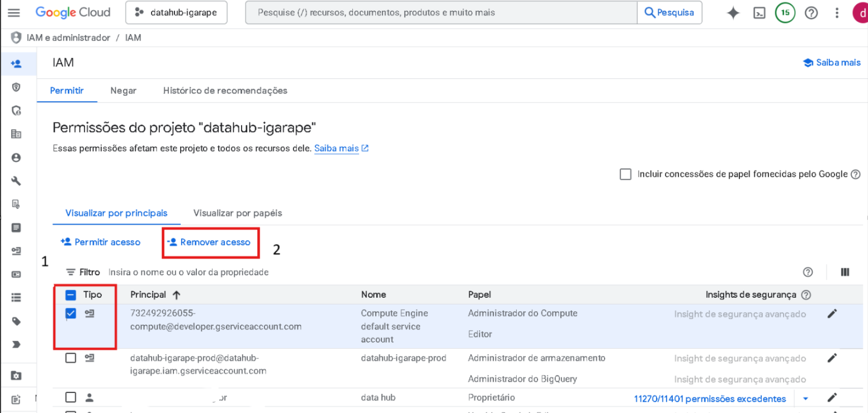Screen dimensions: 868x413
Task: Switch to the Negar tab
Action: click(123, 91)
